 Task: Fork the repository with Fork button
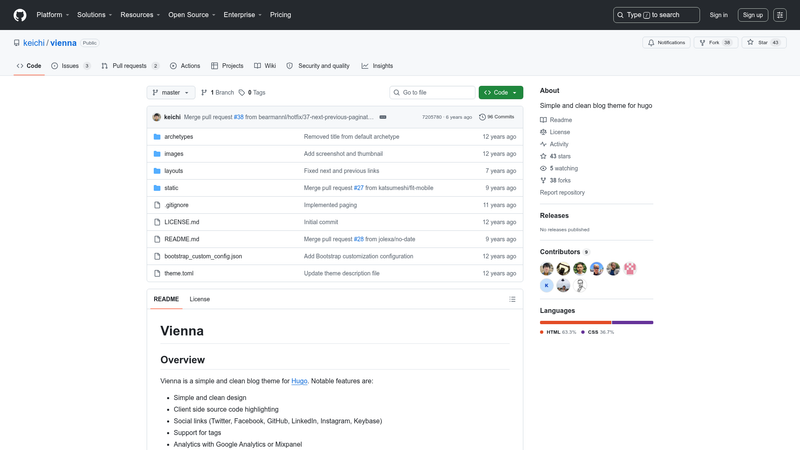pyautogui.click(x=715, y=43)
